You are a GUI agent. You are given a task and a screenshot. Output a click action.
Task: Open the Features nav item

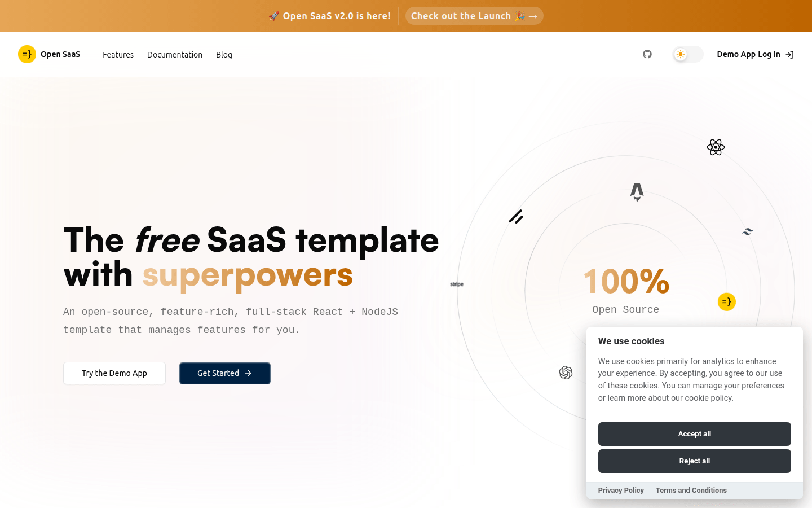[x=118, y=55]
